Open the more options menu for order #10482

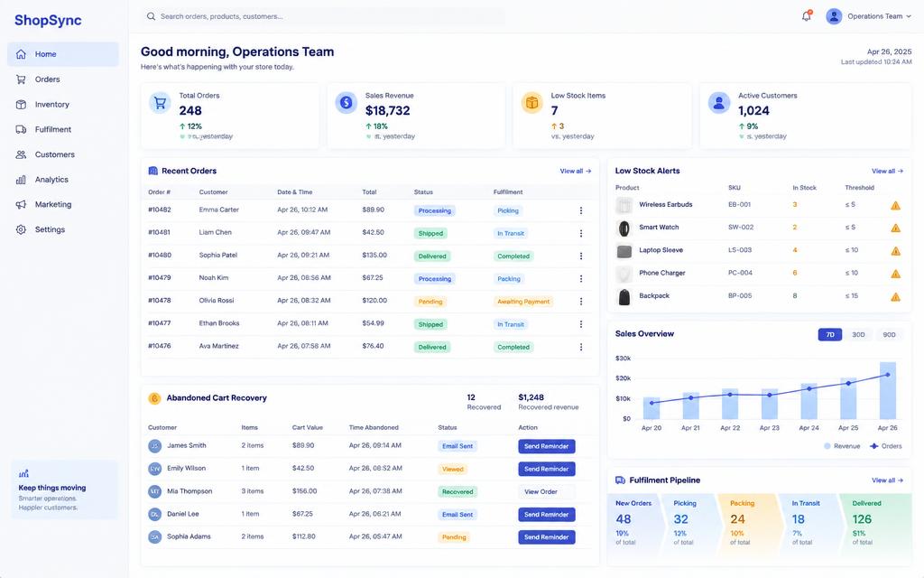point(581,210)
